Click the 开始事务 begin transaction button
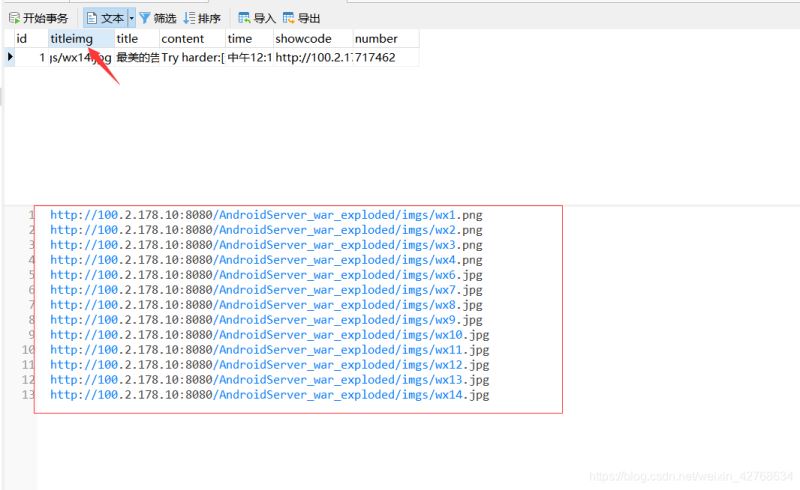This screenshot has width=800, height=490. coord(40,18)
